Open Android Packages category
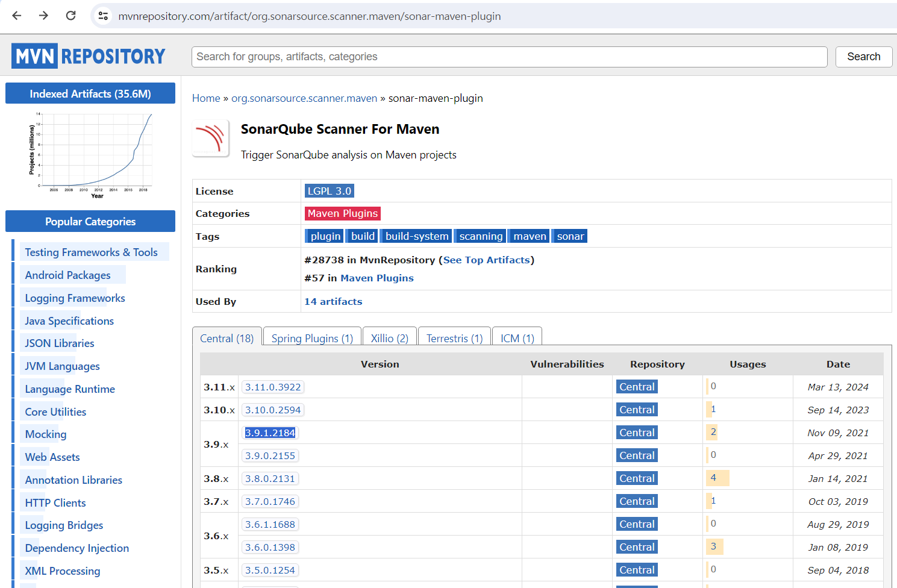Viewport: 897px width, 588px height. (67, 275)
